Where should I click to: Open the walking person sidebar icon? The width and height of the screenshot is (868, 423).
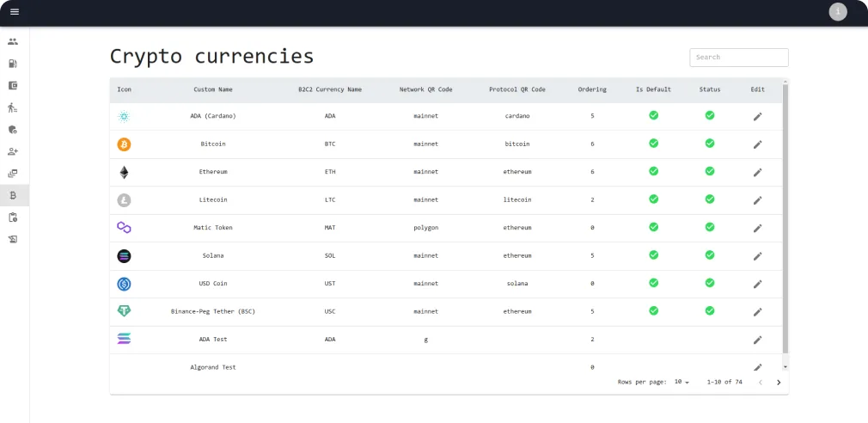[13, 107]
